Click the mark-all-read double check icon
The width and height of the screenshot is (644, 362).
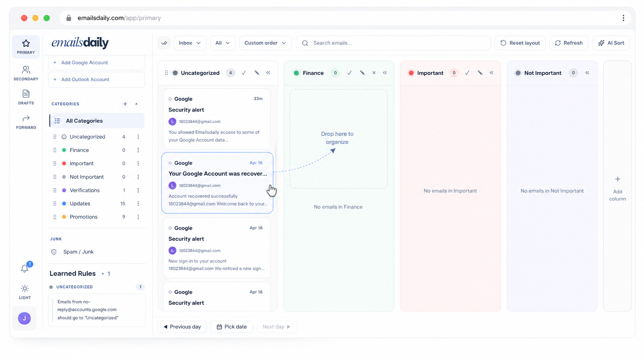[x=164, y=43]
